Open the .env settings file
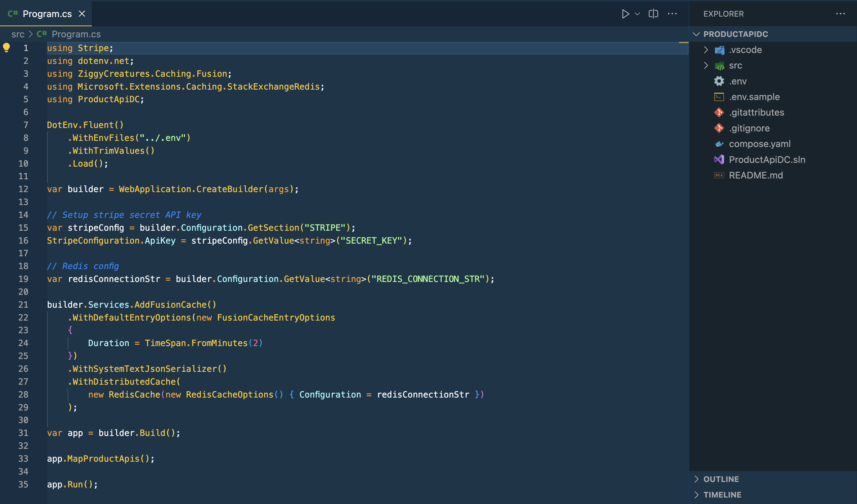 coord(738,81)
